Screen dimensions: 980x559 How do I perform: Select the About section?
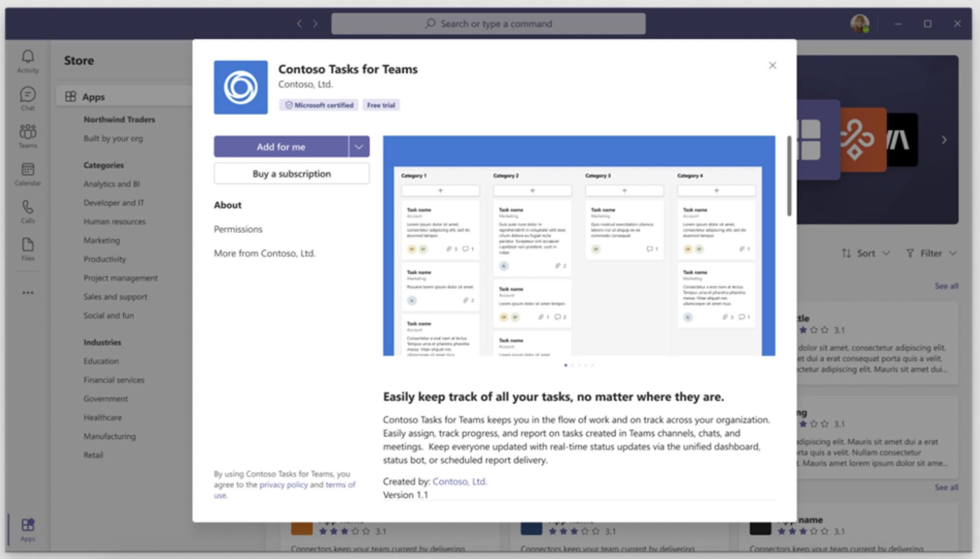pyautogui.click(x=227, y=205)
